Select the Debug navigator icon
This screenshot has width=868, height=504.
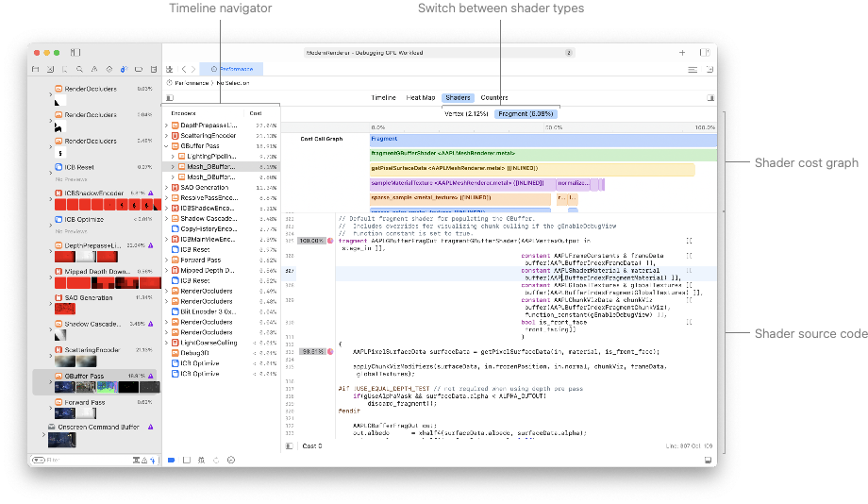tap(124, 69)
